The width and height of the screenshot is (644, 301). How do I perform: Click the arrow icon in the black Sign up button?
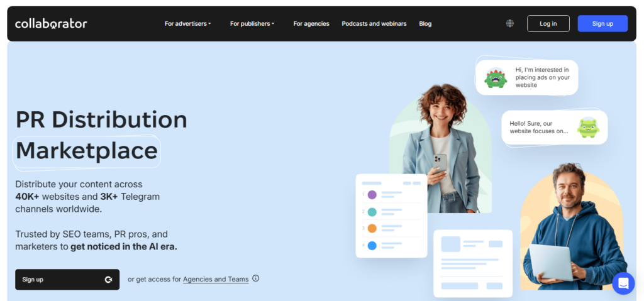tap(108, 280)
